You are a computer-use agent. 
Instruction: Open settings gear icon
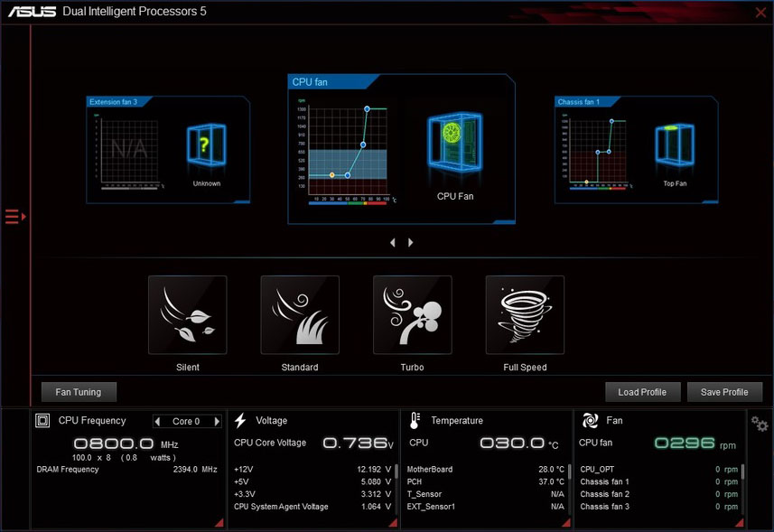(760, 424)
